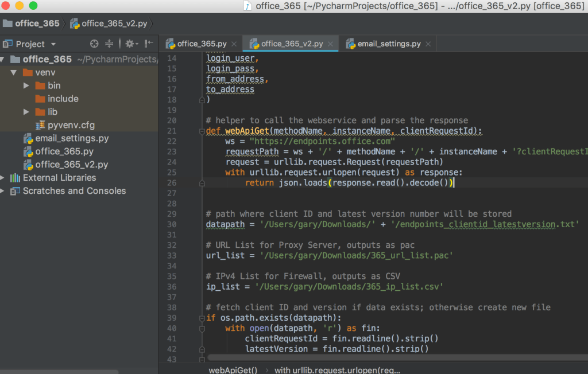The image size is (588, 374).
Task: Switch to the office_365.py tab
Action: click(201, 44)
